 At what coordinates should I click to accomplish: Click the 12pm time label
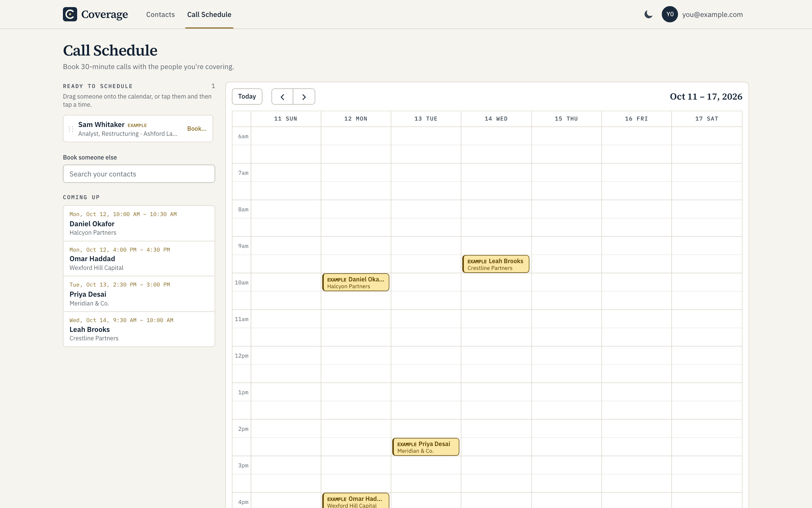(x=242, y=356)
